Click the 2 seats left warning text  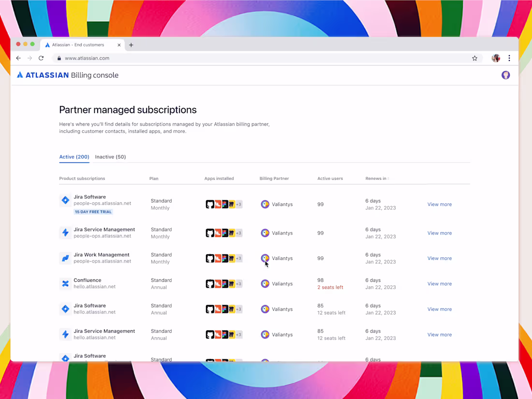(330, 287)
